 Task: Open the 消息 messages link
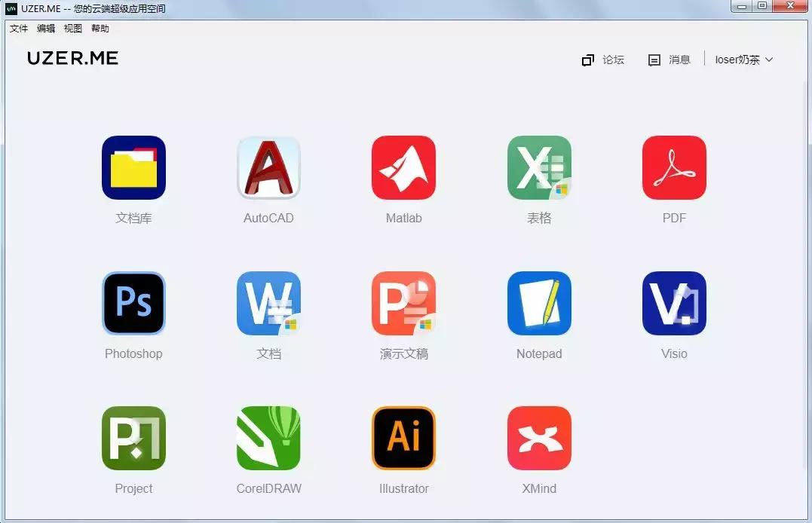(670, 60)
